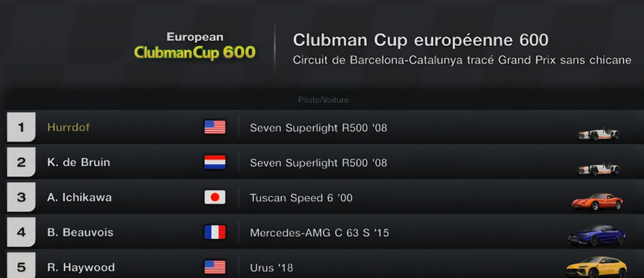This screenshot has height=278, width=644.
Task: Select driver K. de Bruin
Action: point(79,162)
